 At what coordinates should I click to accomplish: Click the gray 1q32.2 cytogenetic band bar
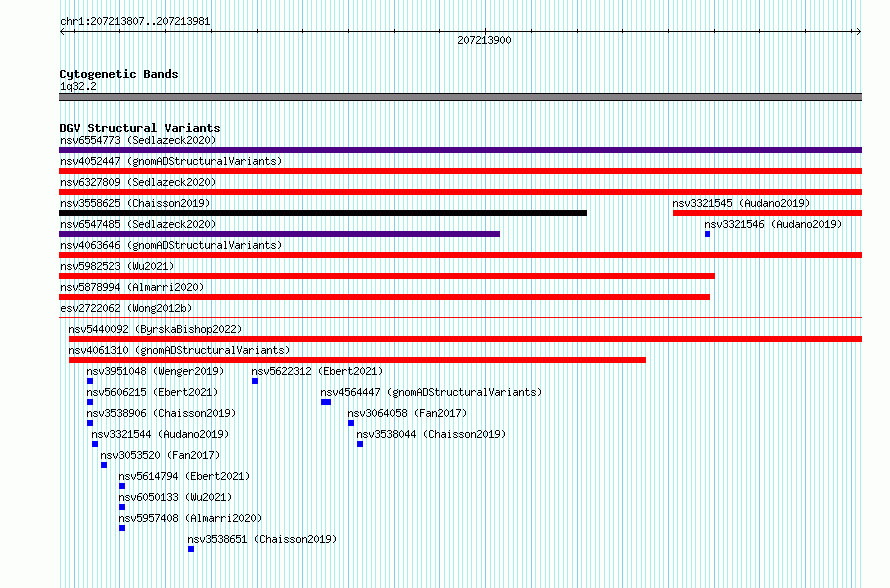point(460,97)
